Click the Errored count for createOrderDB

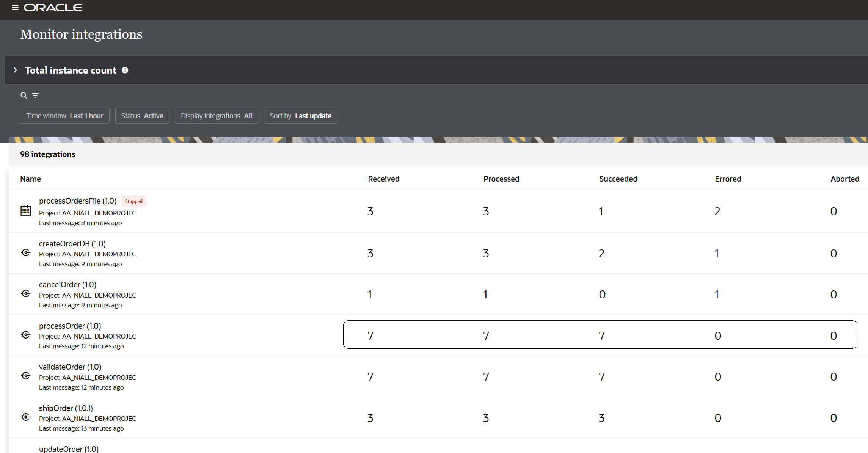tap(717, 253)
